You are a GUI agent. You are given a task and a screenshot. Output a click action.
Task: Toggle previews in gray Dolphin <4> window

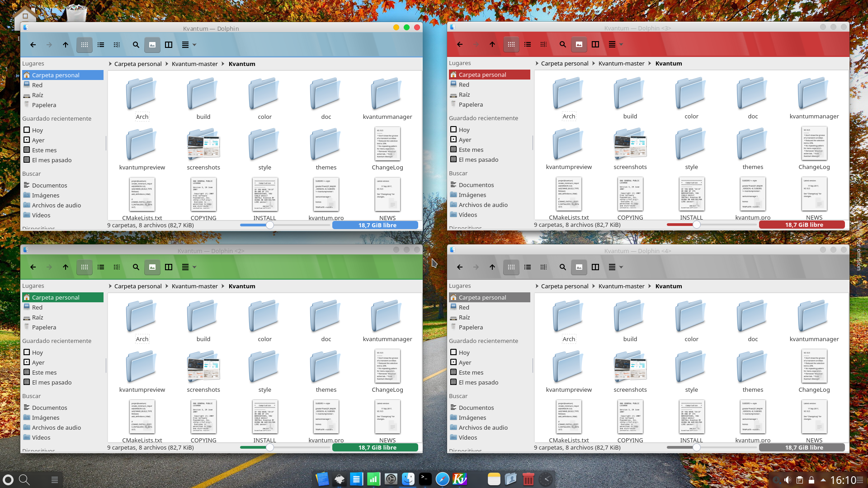(579, 267)
